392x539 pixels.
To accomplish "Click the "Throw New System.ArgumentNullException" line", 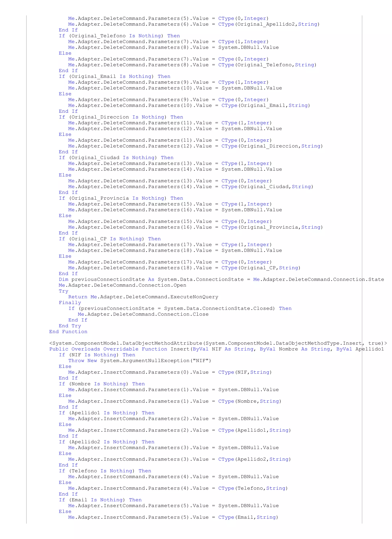I will [x=140, y=361].
